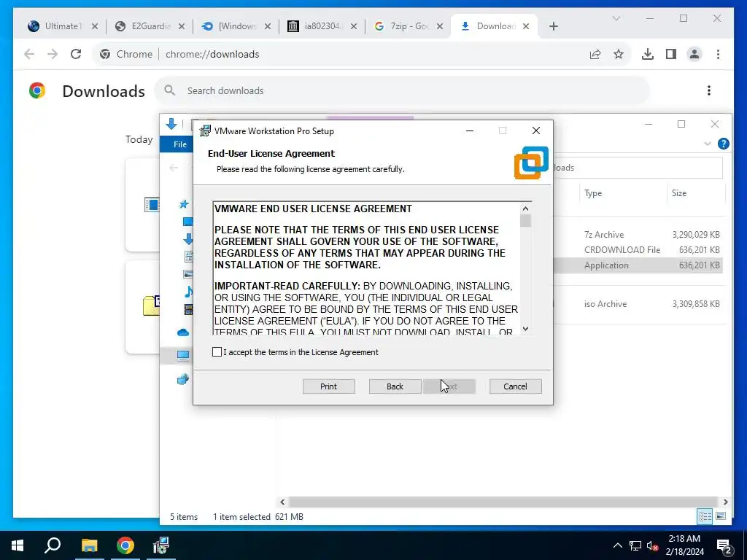Open taskbar search
Image resolution: width=747 pixels, height=560 pixels.
coord(53,545)
